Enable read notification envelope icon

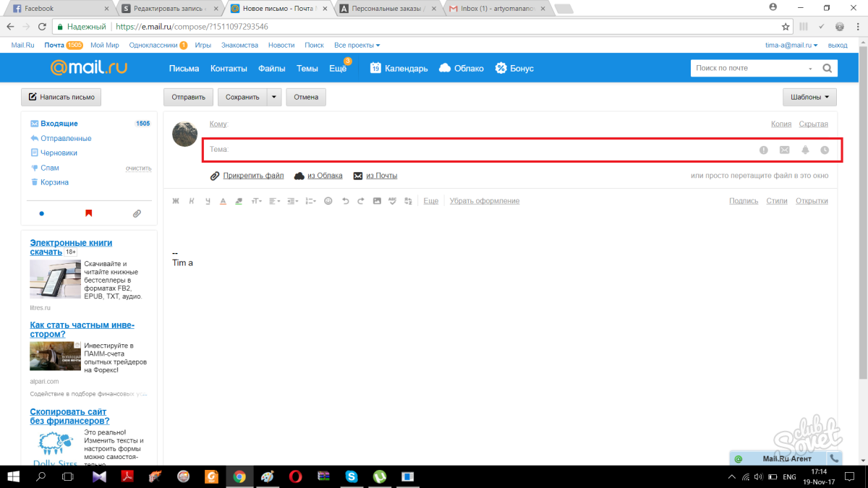pos(784,150)
